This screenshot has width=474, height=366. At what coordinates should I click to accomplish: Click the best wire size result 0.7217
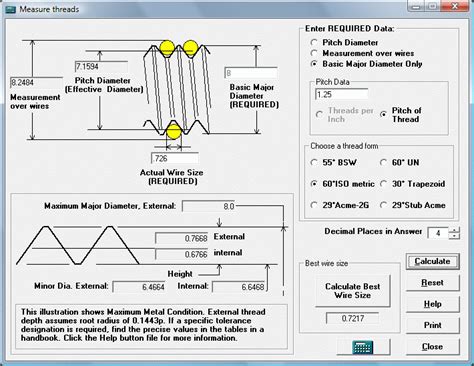(x=353, y=318)
